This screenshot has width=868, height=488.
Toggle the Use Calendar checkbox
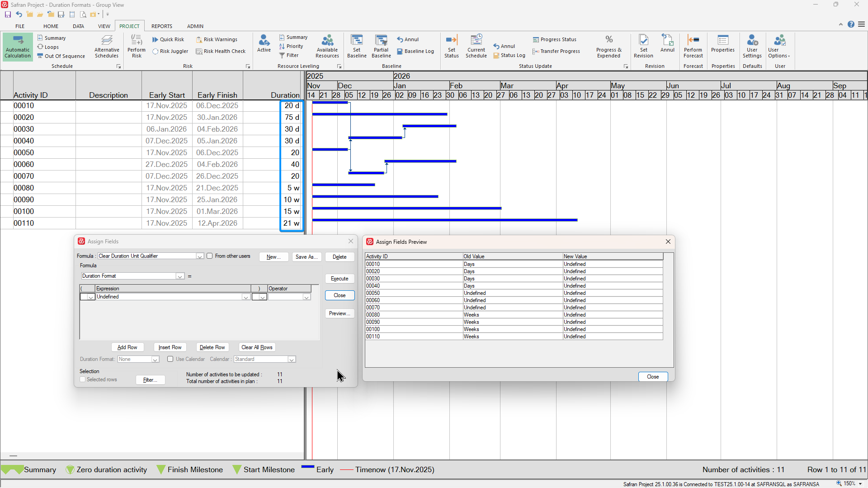pyautogui.click(x=170, y=359)
